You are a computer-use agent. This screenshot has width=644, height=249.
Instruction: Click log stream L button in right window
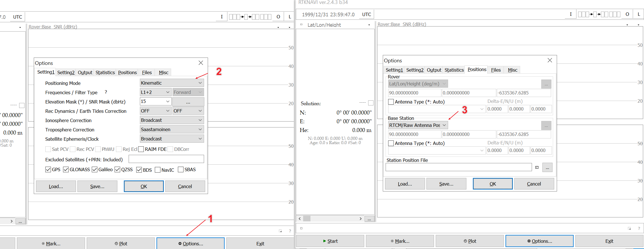(x=639, y=14)
